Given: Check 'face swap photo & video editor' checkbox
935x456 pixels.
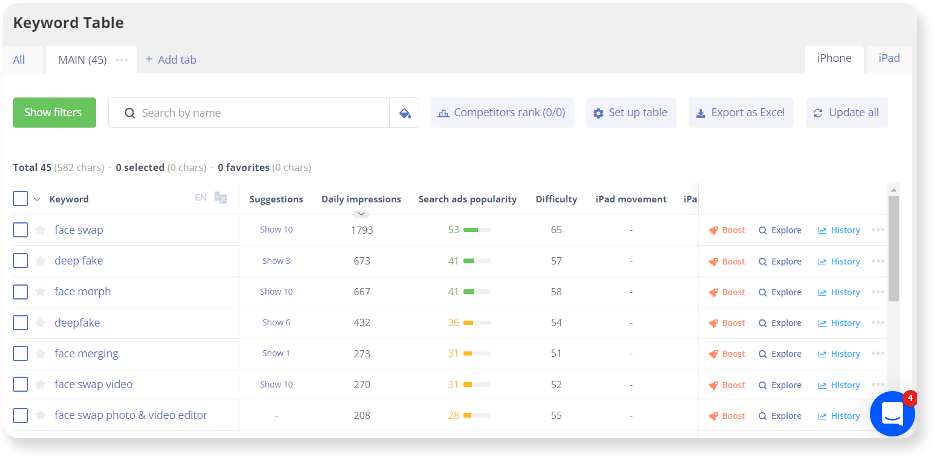Looking at the screenshot, I should [x=20, y=415].
